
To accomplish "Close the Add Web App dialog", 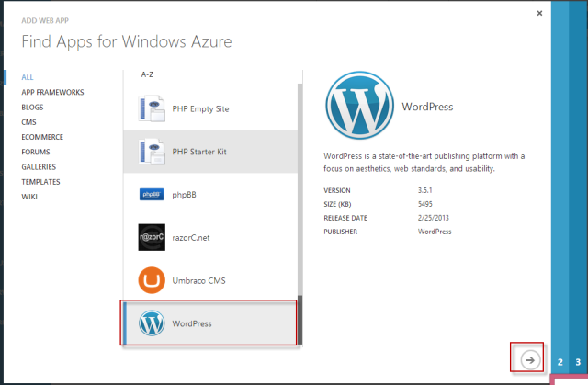I will pyautogui.click(x=539, y=13).
